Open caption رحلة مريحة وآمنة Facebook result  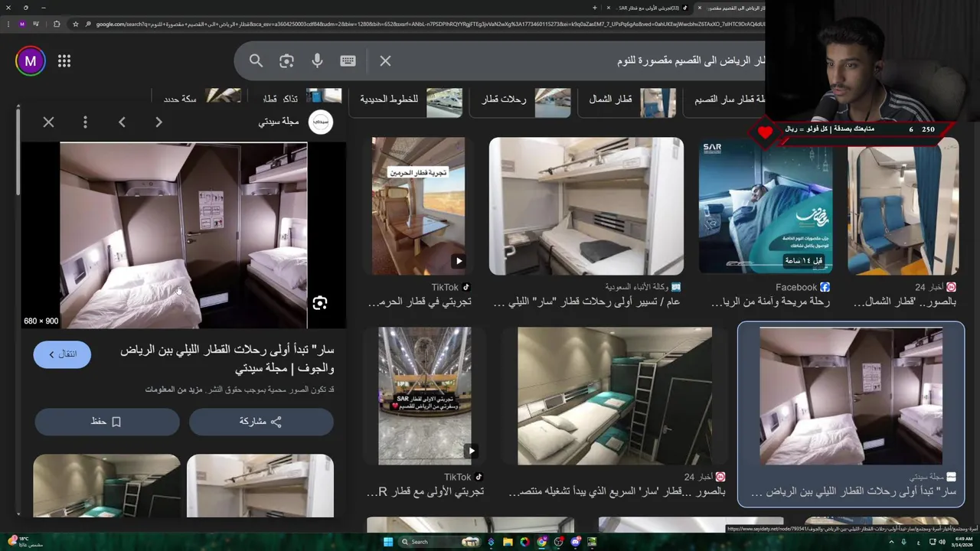tap(770, 302)
